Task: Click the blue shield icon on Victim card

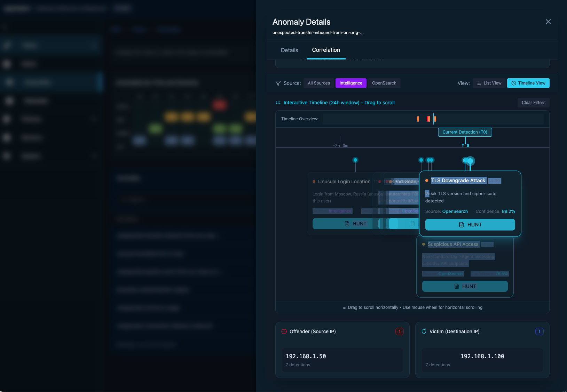Action: [x=424, y=331]
